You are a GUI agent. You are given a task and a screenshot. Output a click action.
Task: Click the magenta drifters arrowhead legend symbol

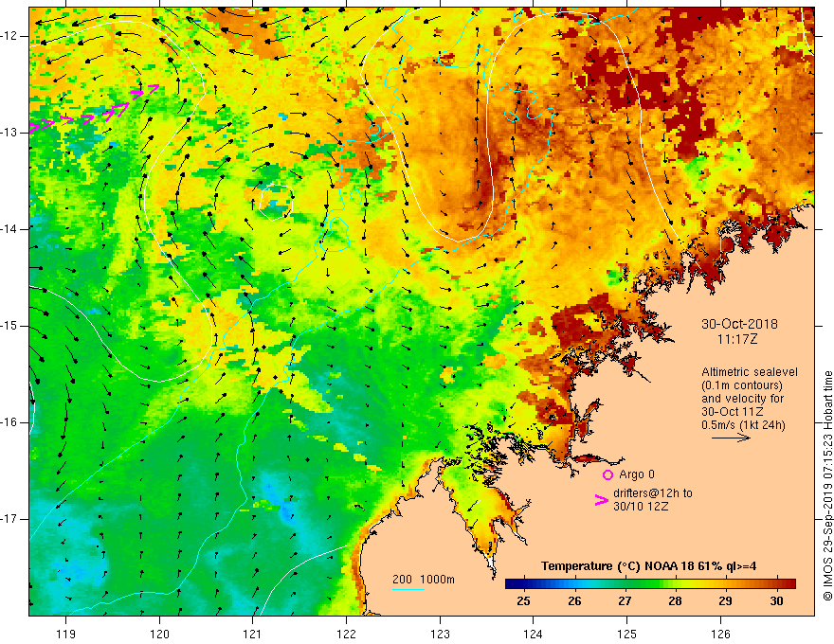point(602,500)
